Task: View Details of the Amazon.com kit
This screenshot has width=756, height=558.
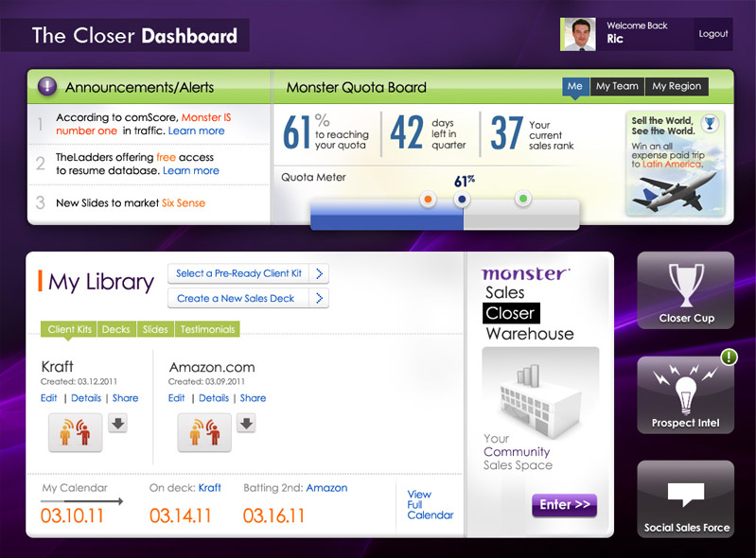Action: point(214,398)
